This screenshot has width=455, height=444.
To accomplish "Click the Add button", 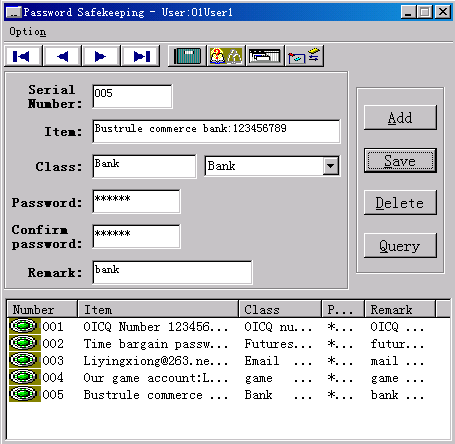I will [x=400, y=118].
